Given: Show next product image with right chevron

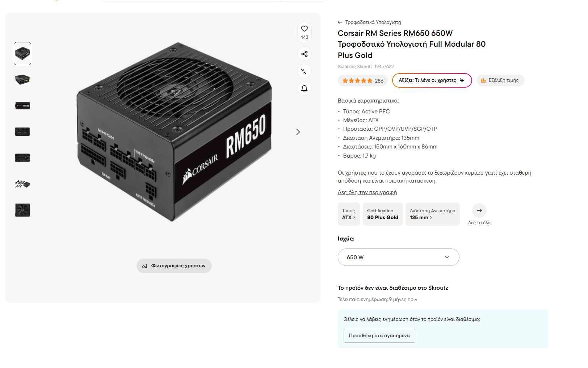Looking at the screenshot, I should [x=298, y=132].
